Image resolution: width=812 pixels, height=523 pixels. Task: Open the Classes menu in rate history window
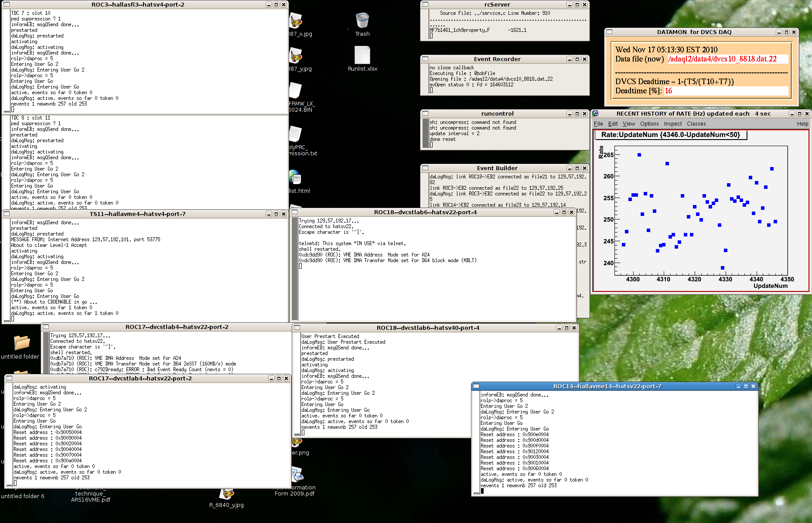coord(696,124)
